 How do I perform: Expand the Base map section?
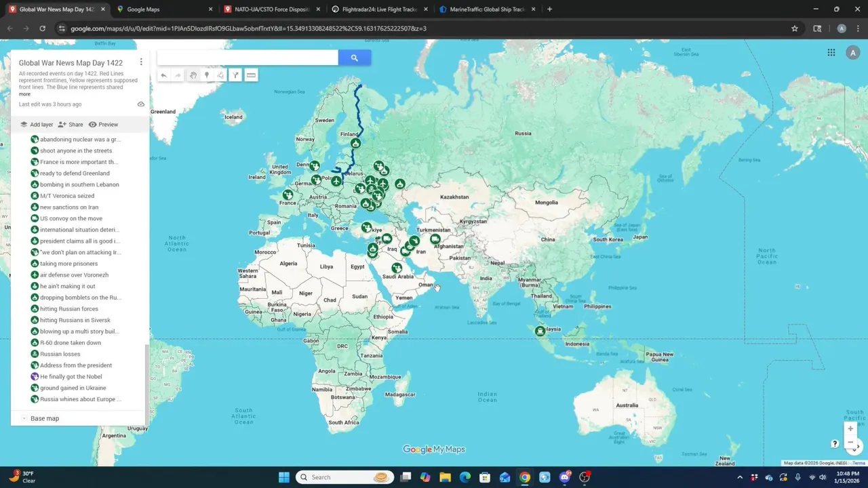[x=24, y=418]
